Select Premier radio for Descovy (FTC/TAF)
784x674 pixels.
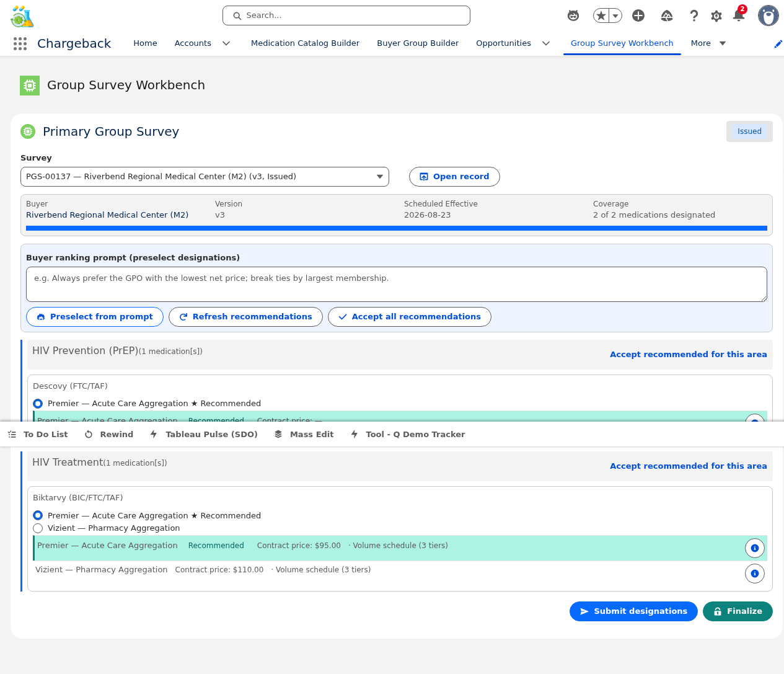pos(38,404)
